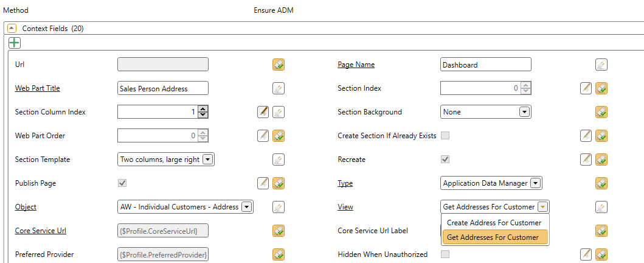Click the eraser icon for Page Name

pos(601,65)
